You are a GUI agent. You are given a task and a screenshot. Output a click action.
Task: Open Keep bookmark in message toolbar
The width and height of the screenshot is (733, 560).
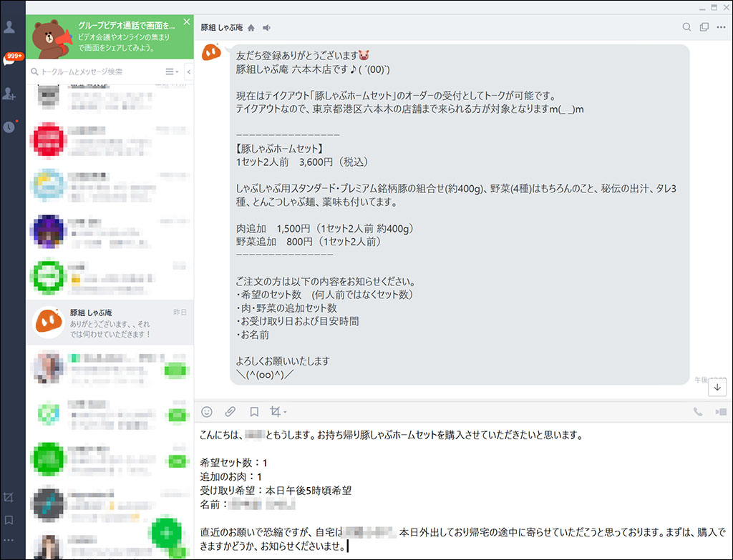(254, 411)
